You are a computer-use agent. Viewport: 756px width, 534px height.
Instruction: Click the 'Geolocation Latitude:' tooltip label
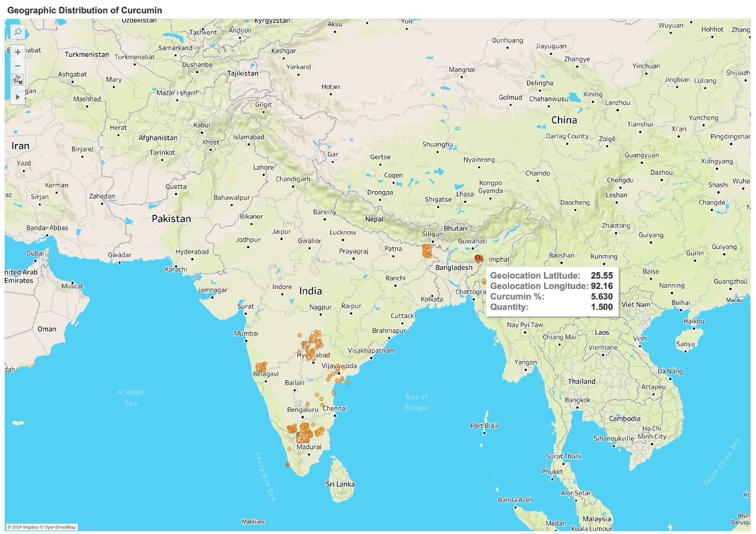tap(535, 276)
